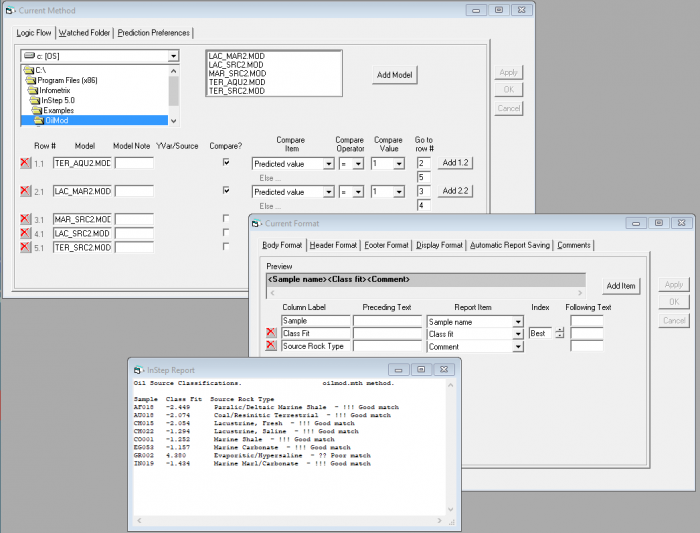Open Compare Operator dropdown for row 1.1
Image resolution: width=700 pixels, height=533 pixels.
358,164
